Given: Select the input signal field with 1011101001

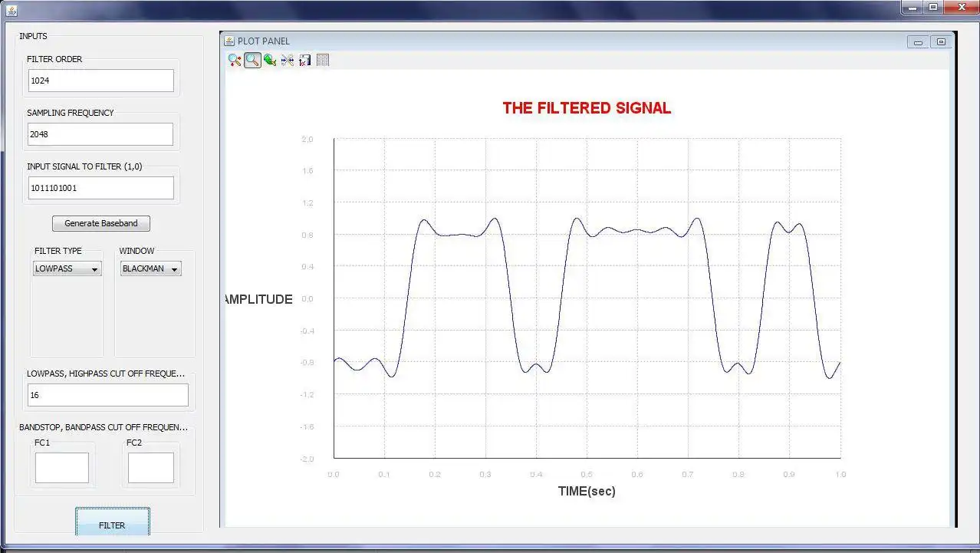Looking at the screenshot, I should (x=100, y=187).
